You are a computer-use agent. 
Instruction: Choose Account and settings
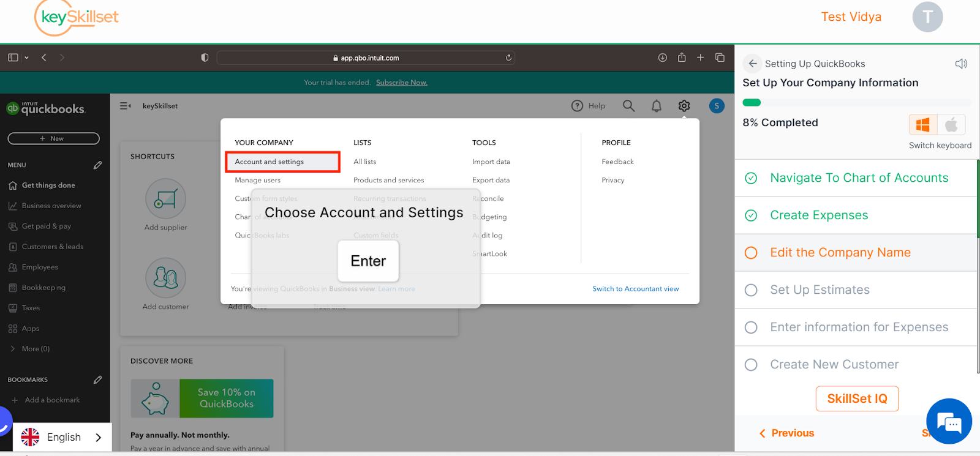(282, 162)
